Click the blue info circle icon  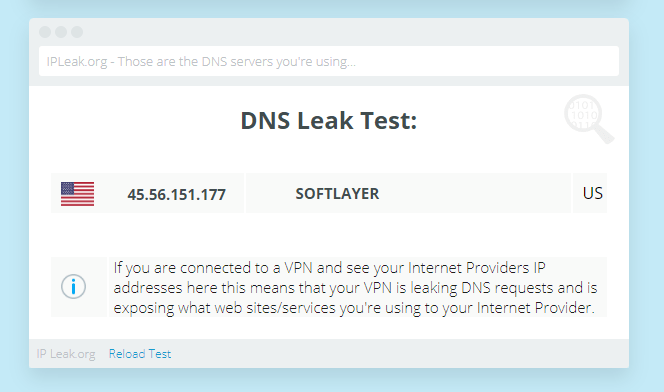pos(73,287)
